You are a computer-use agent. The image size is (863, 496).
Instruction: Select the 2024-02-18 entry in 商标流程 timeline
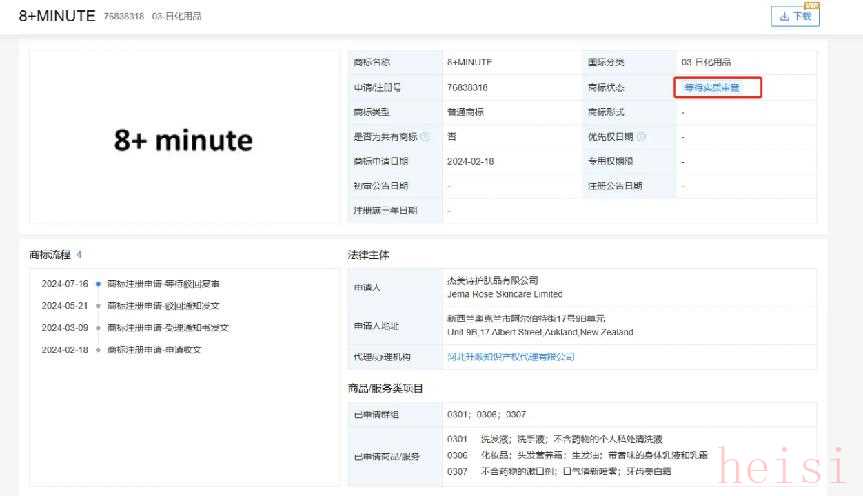click(x=121, y=350)
